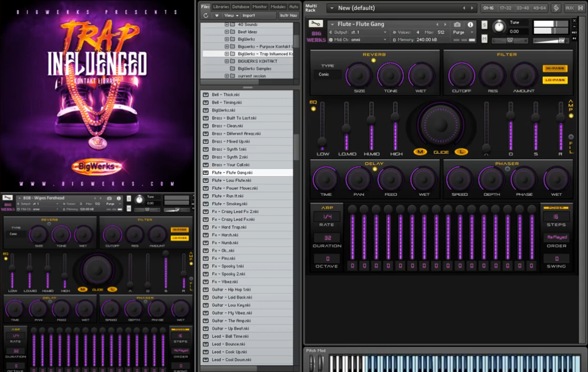Toggle the Delay power LED
Viewport: 588px width, 372px height.
pos(375,169)
